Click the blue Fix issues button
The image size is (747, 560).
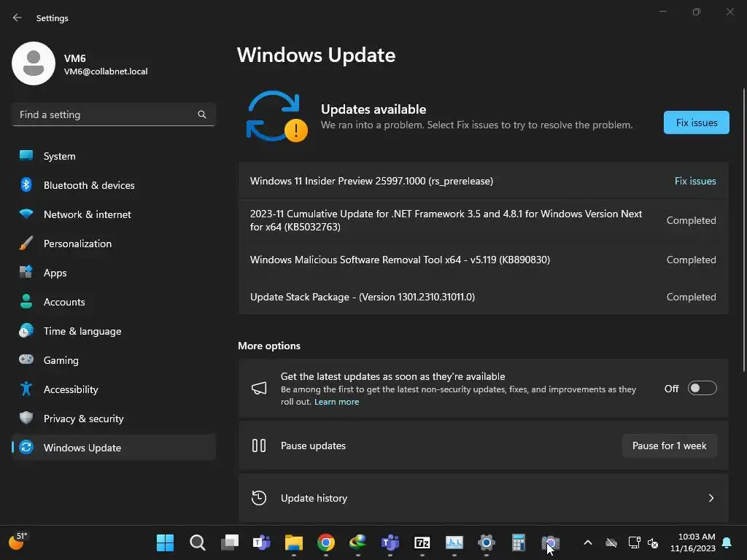[x=697, y=122]
